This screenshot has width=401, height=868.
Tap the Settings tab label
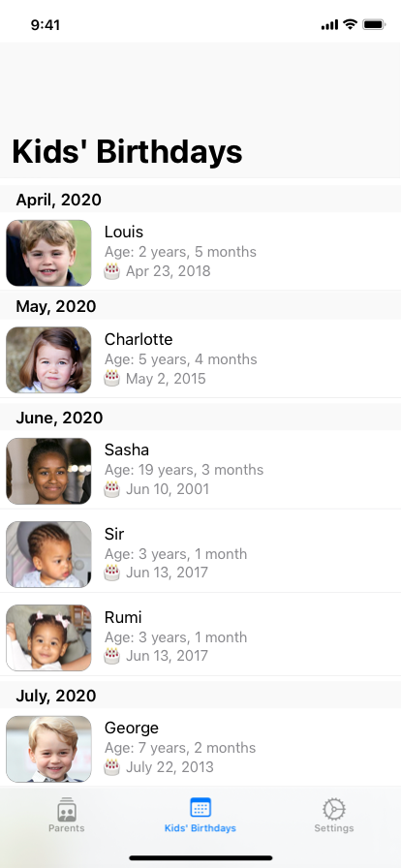pos(334,828)
